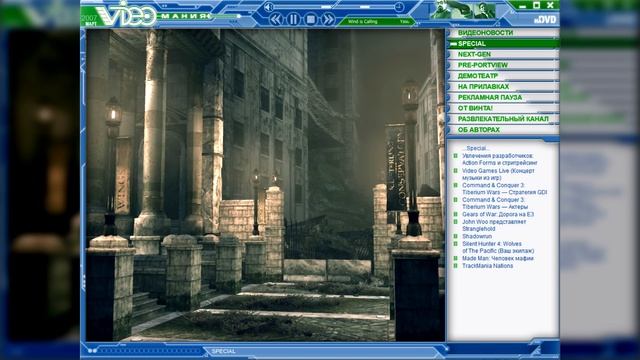Play 'Увлечения разработчиков: Action Forms' video

pyautogui.click(x=500, y=159)
